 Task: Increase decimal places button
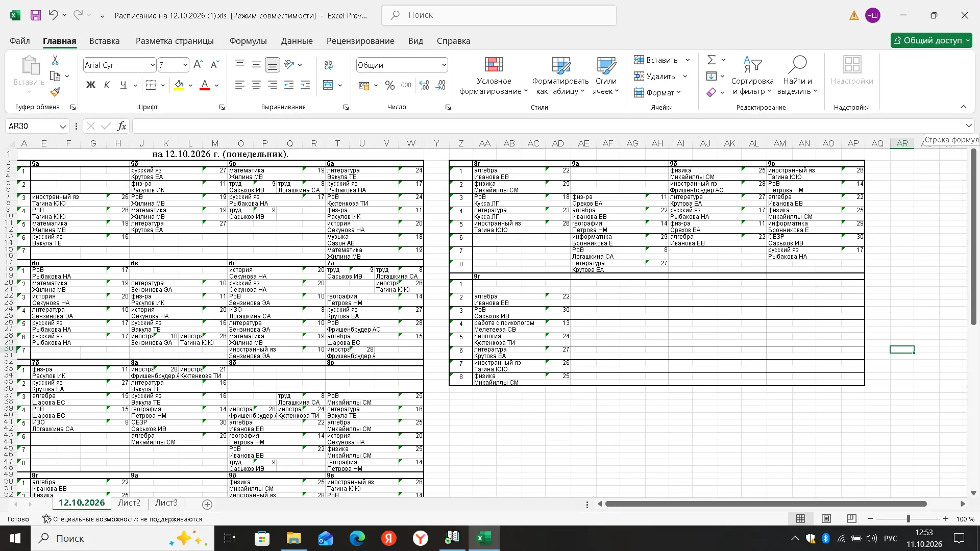coord(424,85)
